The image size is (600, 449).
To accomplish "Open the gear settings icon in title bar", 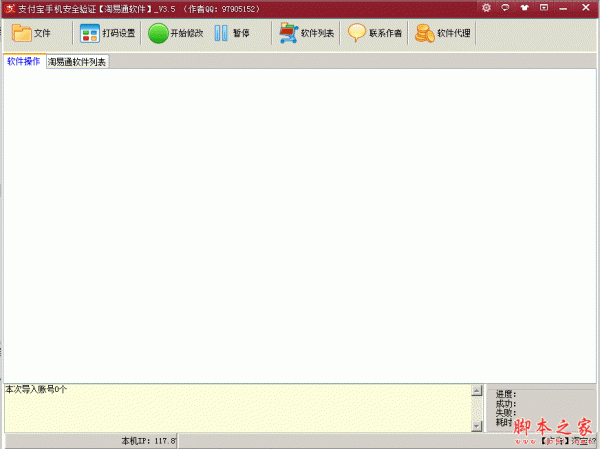I will (486, 8).
